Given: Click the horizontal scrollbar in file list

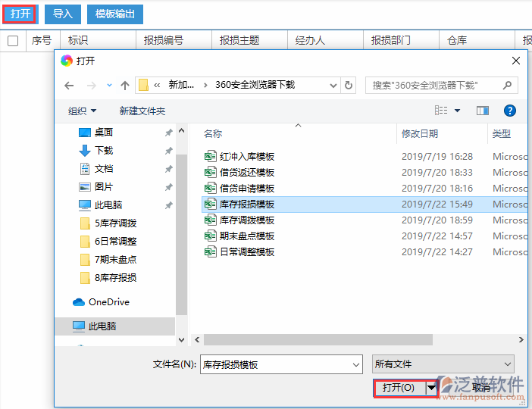Looking at the screenshot, I should [356, 340].
